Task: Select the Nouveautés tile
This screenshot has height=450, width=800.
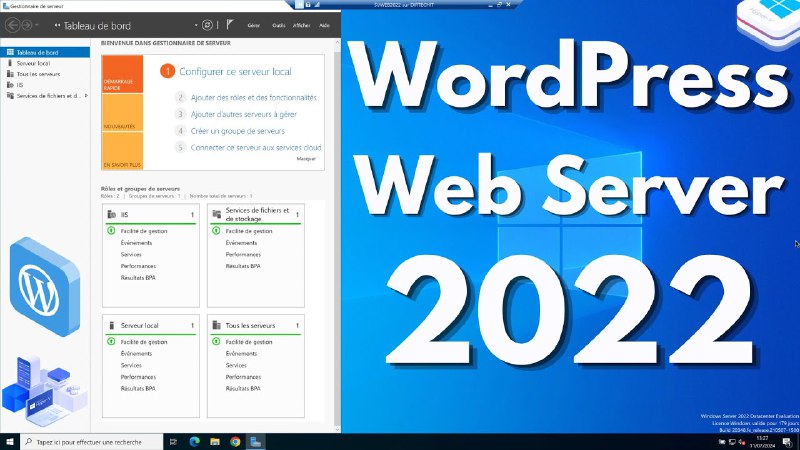Action: [x=122, y=113]
